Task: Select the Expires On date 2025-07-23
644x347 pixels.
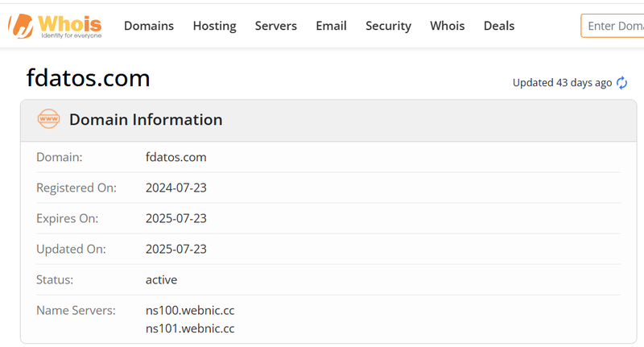Action: pos(175,218)
